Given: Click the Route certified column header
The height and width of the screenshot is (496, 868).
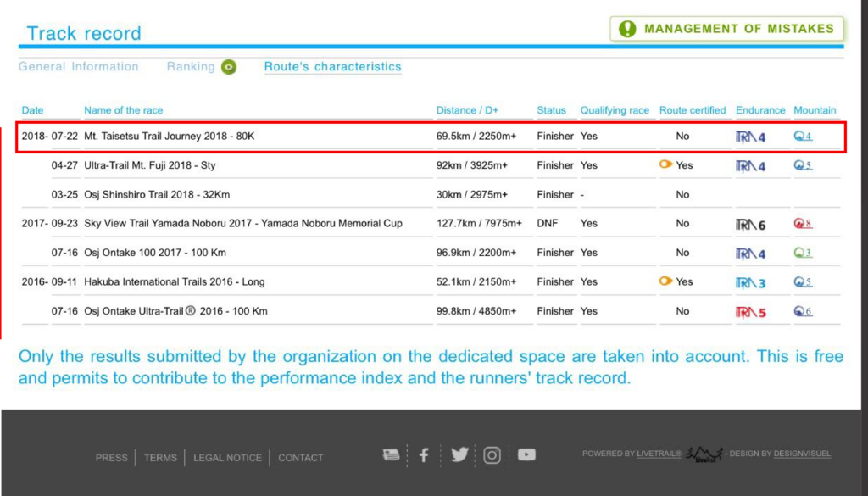Looking at the screenshot, I should [693, 110].
